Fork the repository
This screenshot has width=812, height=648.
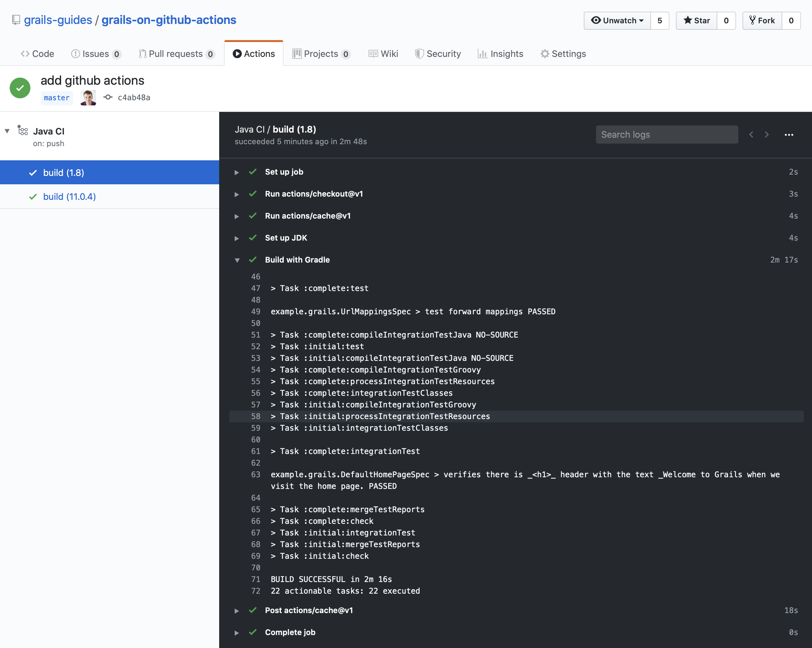pos(762,20)
